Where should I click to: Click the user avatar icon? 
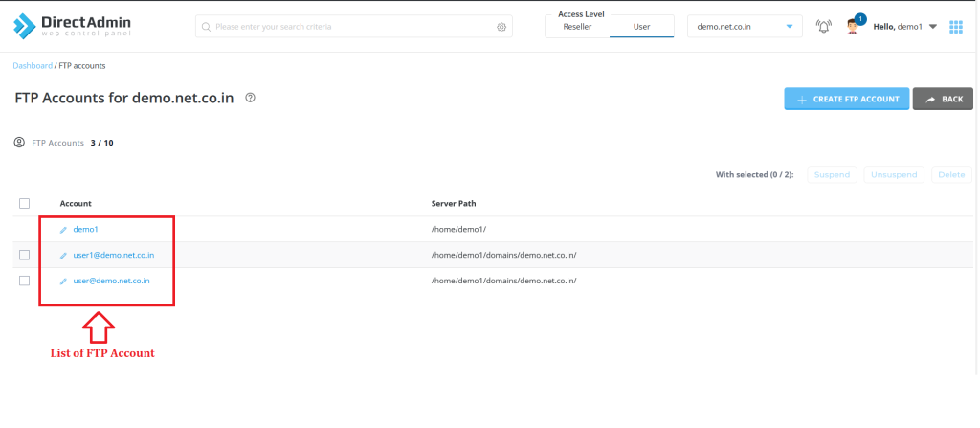coord(853,26)
